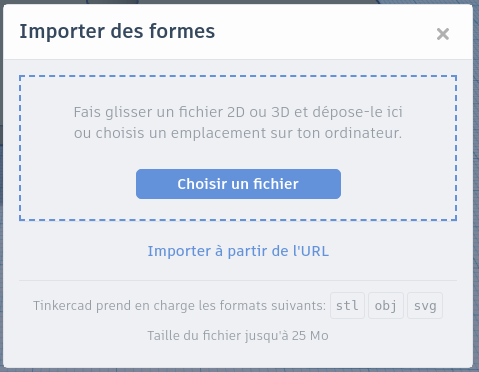Click the dashed drop zone's top border
Screen dimensions: 479x372
point(238,76)
